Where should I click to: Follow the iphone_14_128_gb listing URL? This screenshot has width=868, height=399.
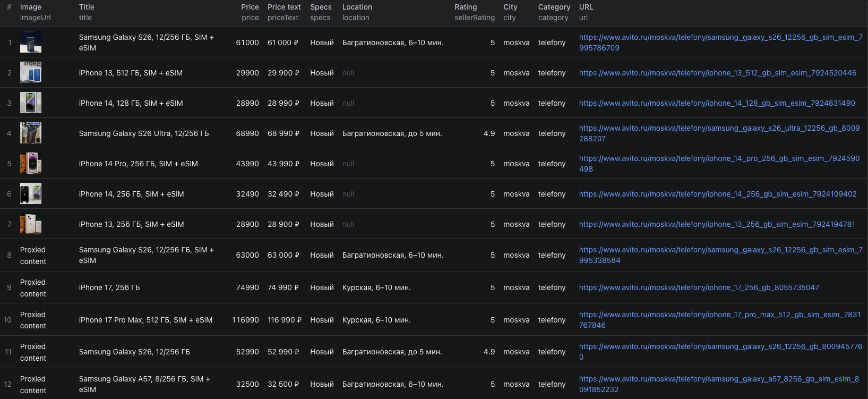coord(717,103)
